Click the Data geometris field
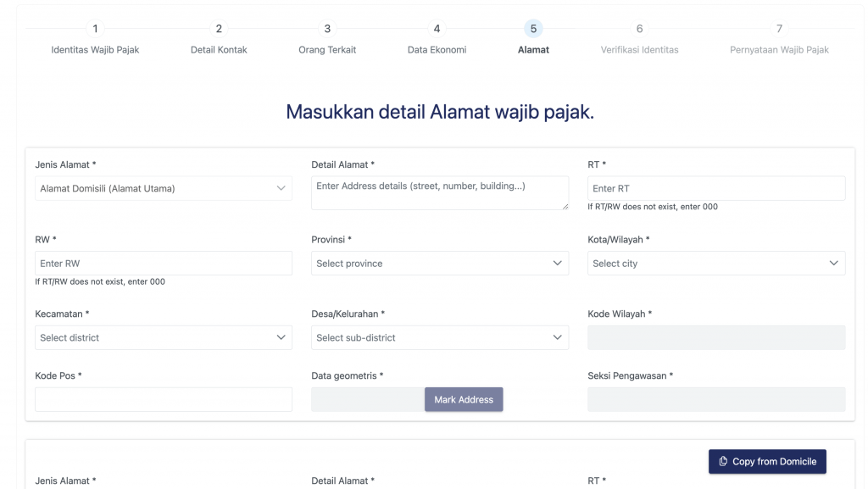The height and width of the screenshot is (489, 868). [x=368, y=399]
